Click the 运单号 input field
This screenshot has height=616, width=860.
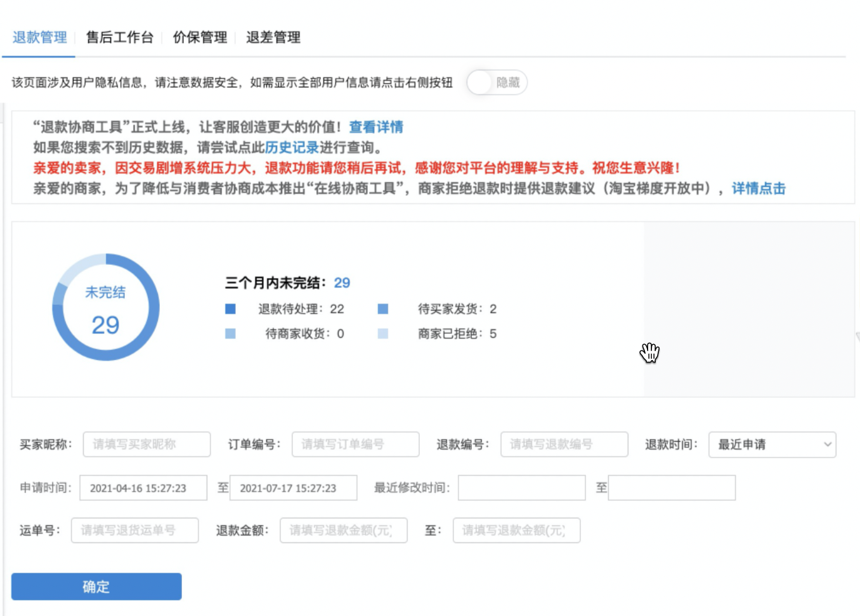click(x=134, y=530)
